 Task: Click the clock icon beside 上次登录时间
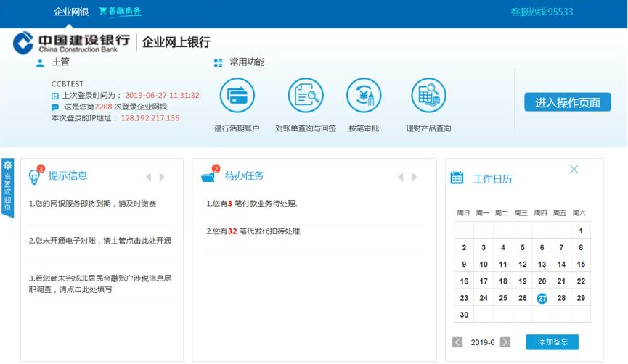point(55,96)
